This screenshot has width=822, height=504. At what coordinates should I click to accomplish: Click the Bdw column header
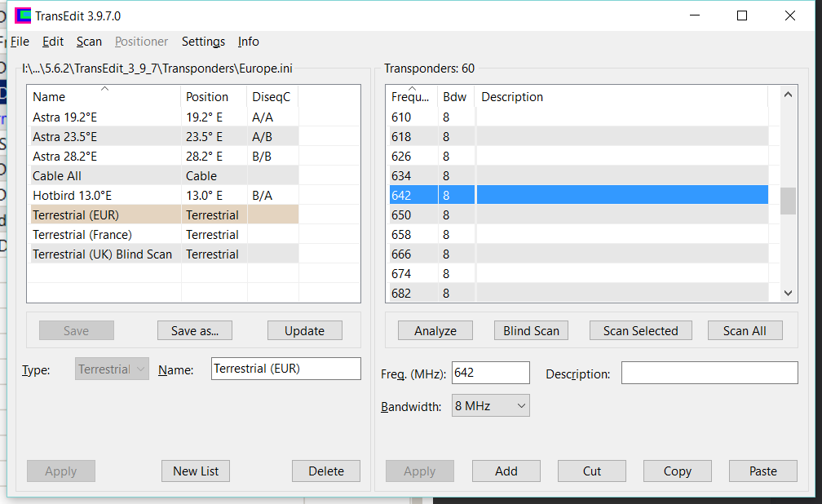coord(456,96)
